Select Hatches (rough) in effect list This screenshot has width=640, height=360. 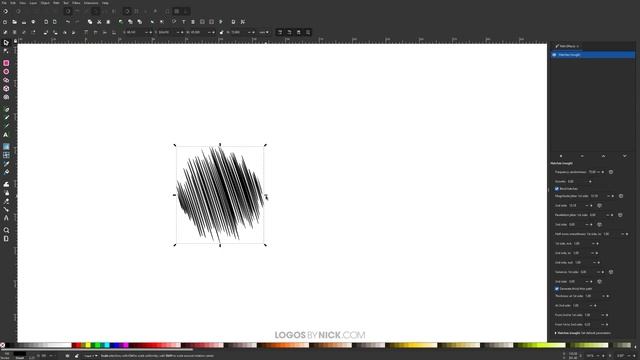pos(593,55)
